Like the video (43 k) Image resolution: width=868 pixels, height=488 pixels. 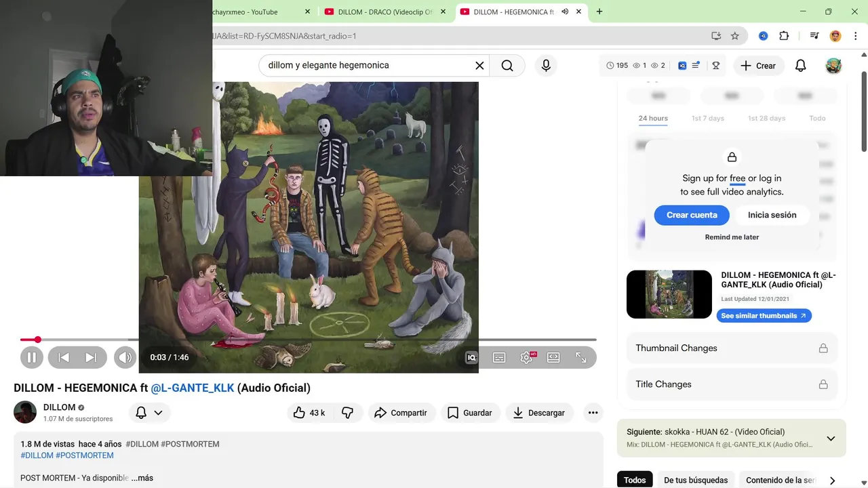(x=309, y=413)
